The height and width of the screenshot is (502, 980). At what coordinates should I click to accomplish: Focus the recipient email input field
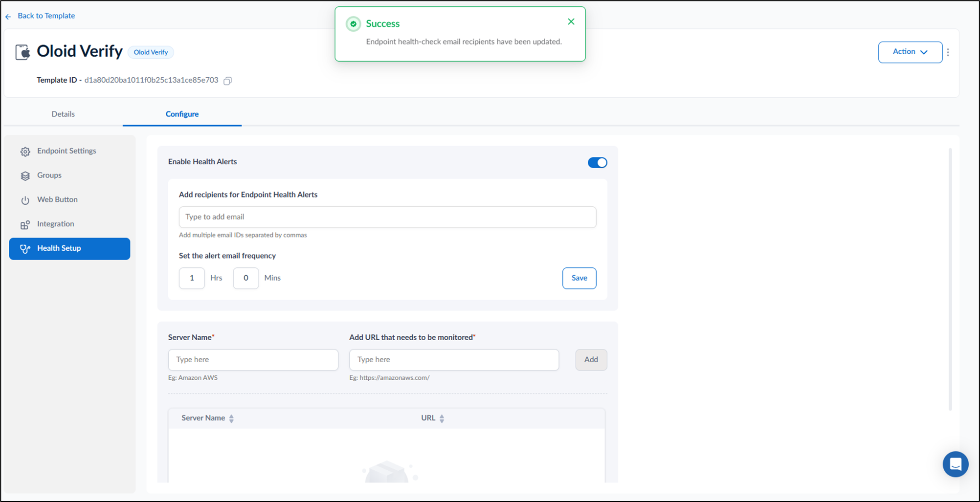(387, 217)
